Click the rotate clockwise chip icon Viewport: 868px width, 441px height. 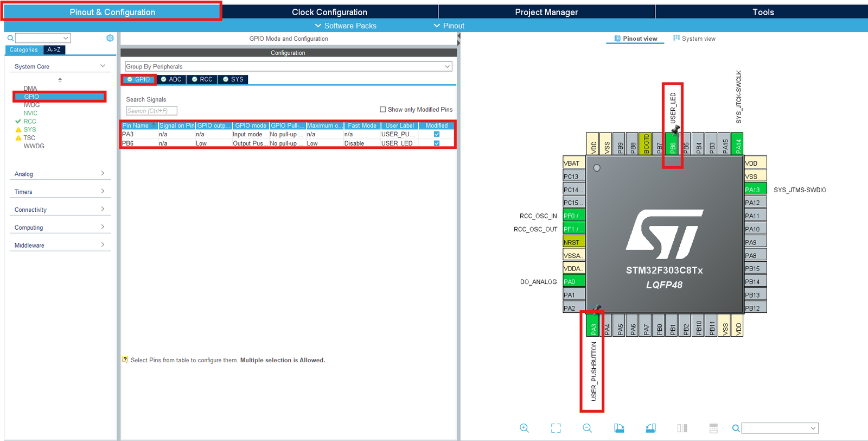[x=619, y=428]
